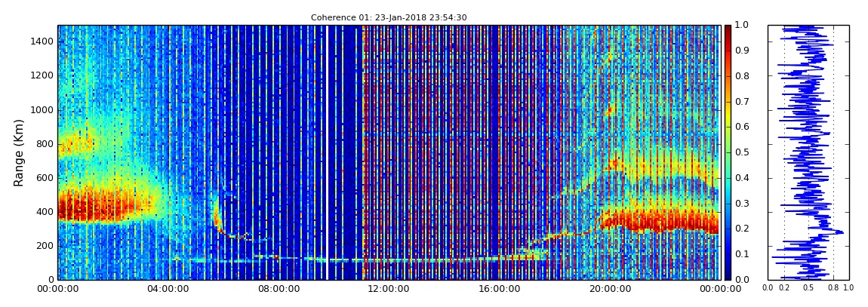Click the 800 range tick label
The width and height of the screenshot is (868, 307).
[x=46, y=144]
